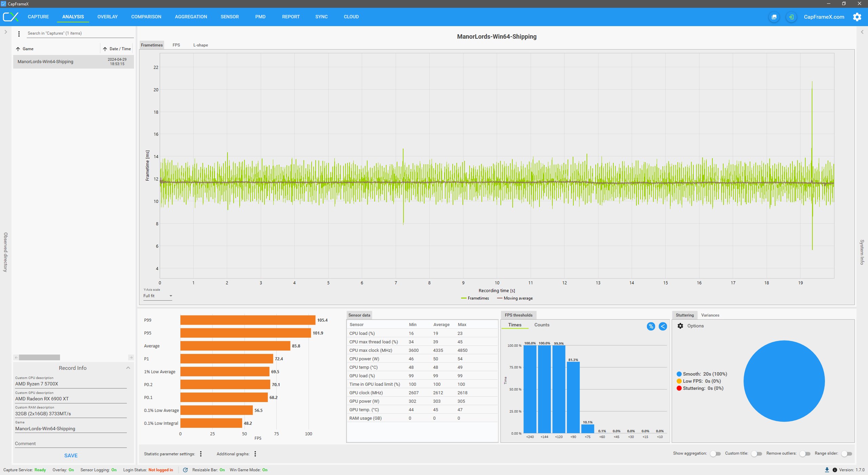Collapse the Record Info section
The height and width of the screenshot is (475, 868).
tap(128, 368)
